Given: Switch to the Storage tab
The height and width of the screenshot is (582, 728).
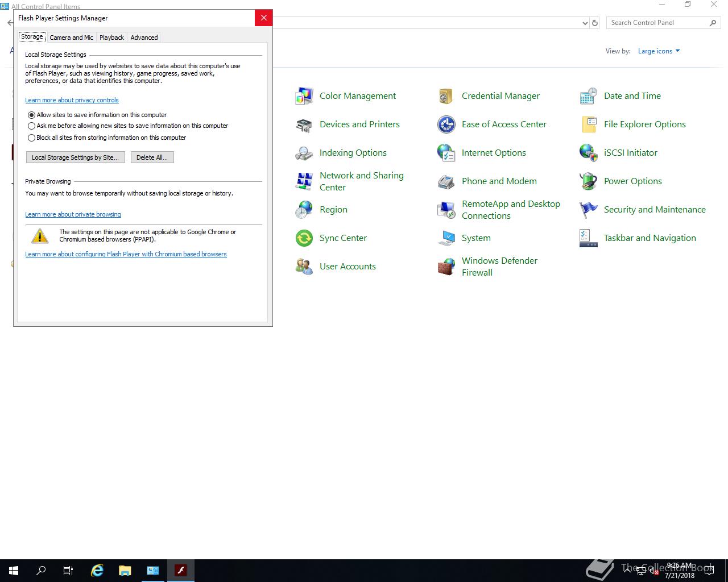Looking at the screenshot, I should pos(32,37).
